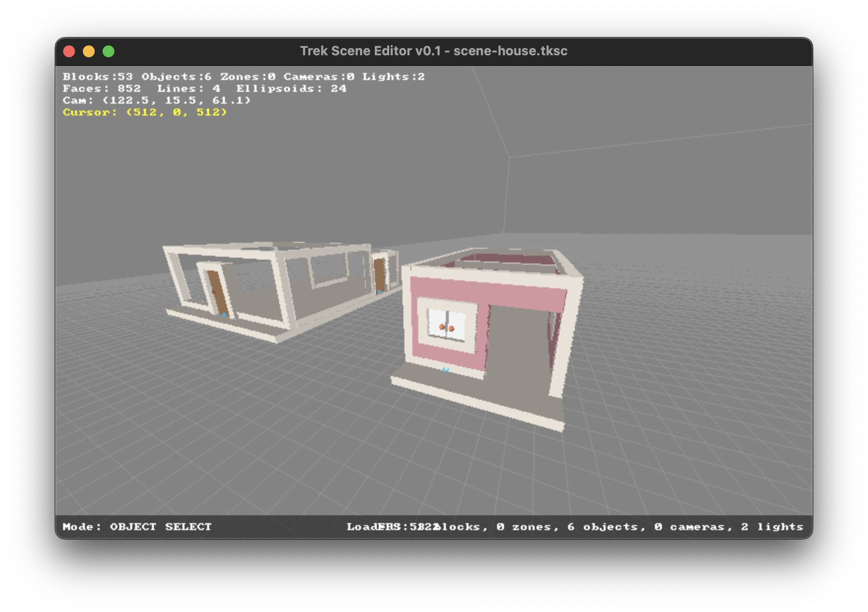Click the Trek Scene Editor title bar text

coord(434,50)
